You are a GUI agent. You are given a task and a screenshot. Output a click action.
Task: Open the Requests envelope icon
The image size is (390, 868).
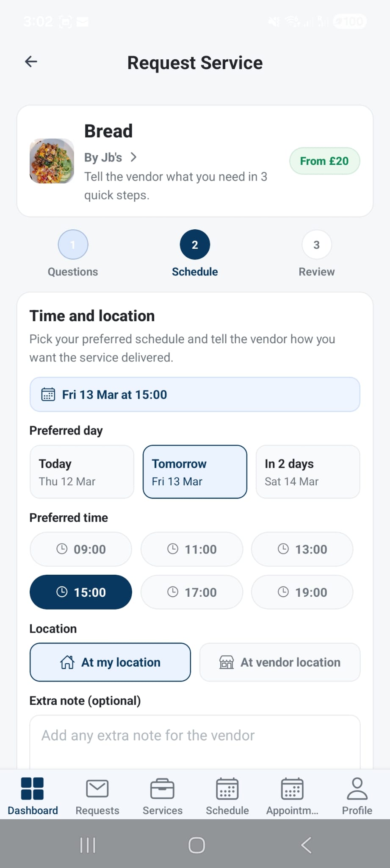97,788
